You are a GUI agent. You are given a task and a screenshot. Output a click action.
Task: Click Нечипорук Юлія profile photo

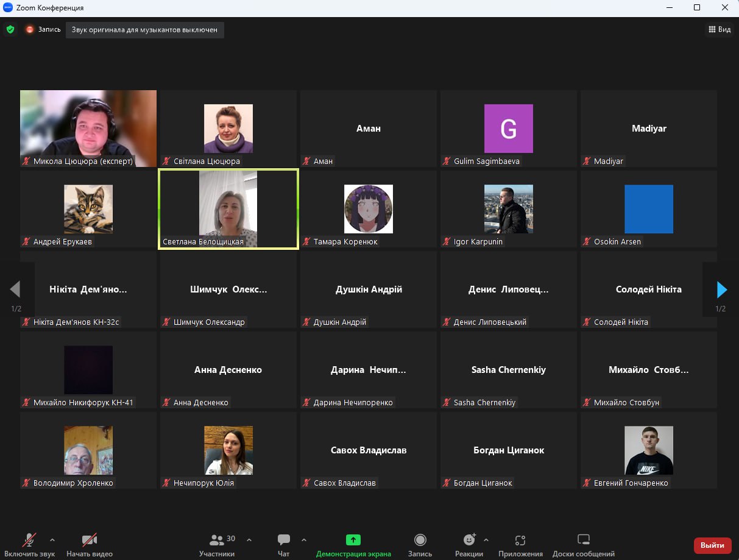(228, 450)
